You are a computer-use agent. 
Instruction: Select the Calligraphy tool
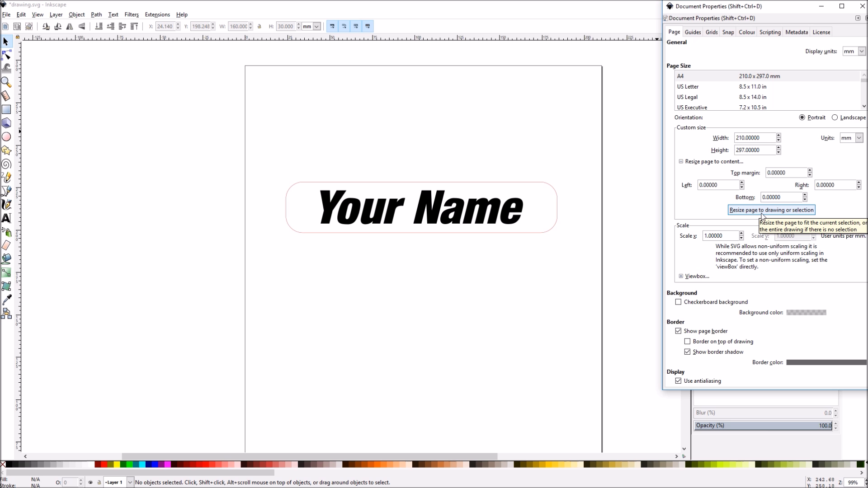tap(6, 205)
